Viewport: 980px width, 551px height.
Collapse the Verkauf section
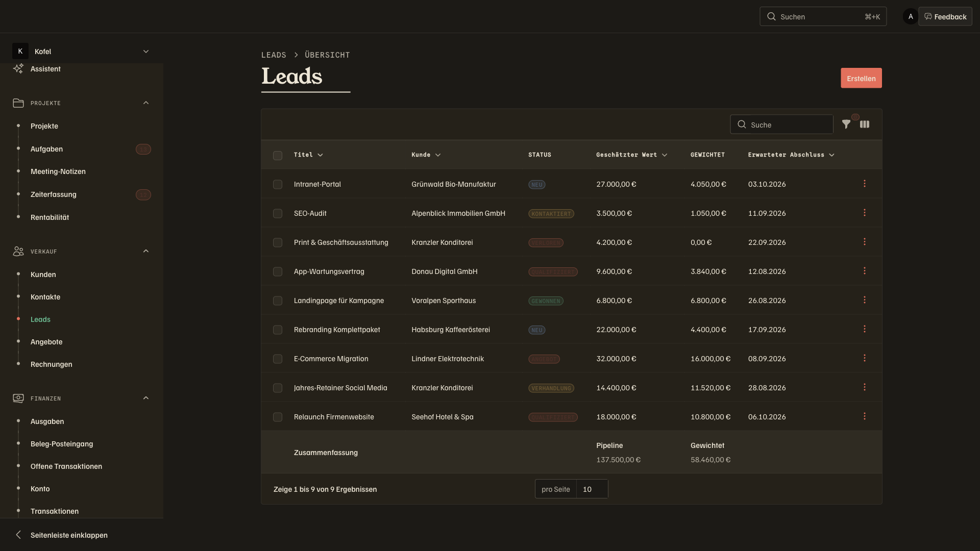[x=146, y=251]
